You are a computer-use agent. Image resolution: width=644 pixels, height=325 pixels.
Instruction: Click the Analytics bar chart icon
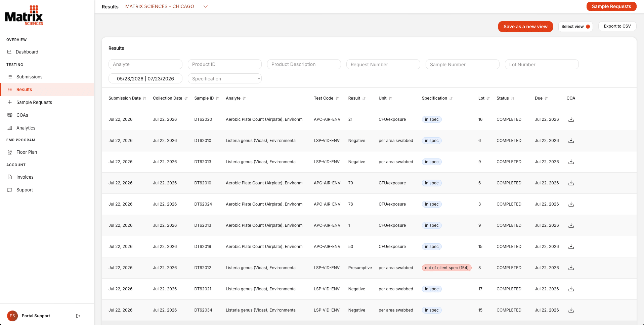pos(10,128)
